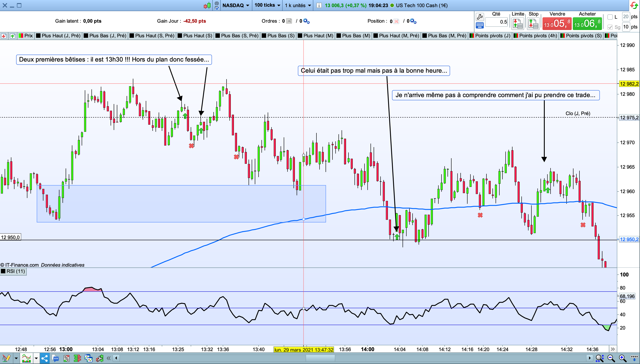Viewport: 640px width, 364px height.
Task: Open the drawing tools pencil icon
Action: click(x=6, y=358)
